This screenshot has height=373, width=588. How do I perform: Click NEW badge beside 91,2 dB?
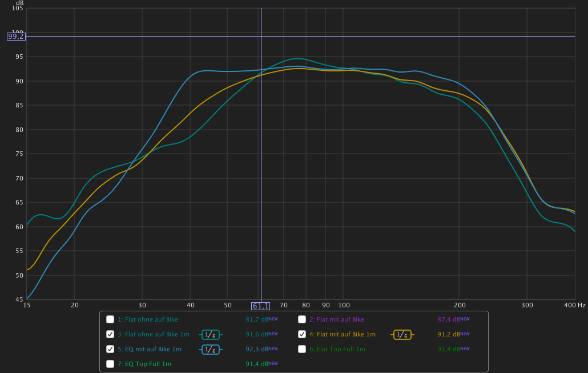pyautogui.click(x=465, y=334)
